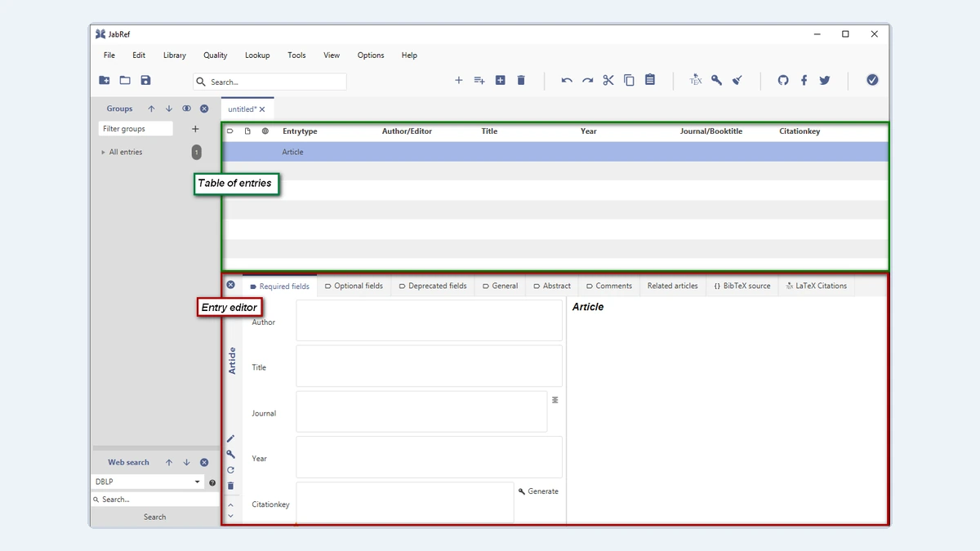Screen dimensions: 980x551
Task: Toggle groups intersection view icon
Action: [187, 109]
